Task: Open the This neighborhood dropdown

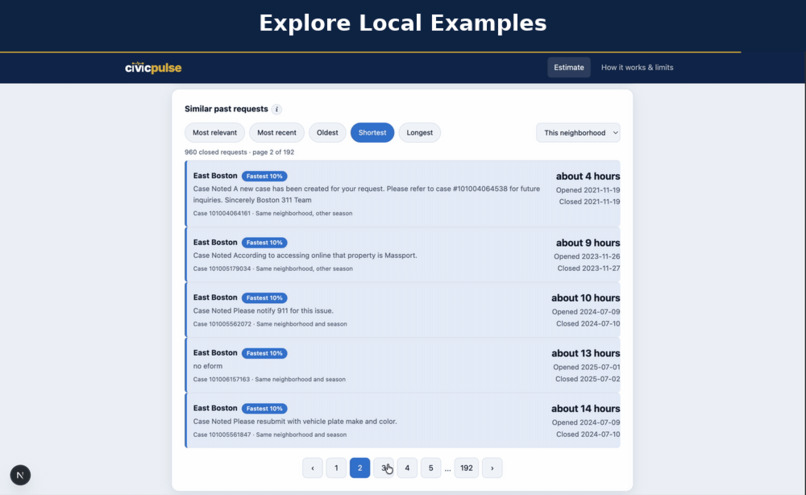Action: pyautogui.click(x=578, y=133)
